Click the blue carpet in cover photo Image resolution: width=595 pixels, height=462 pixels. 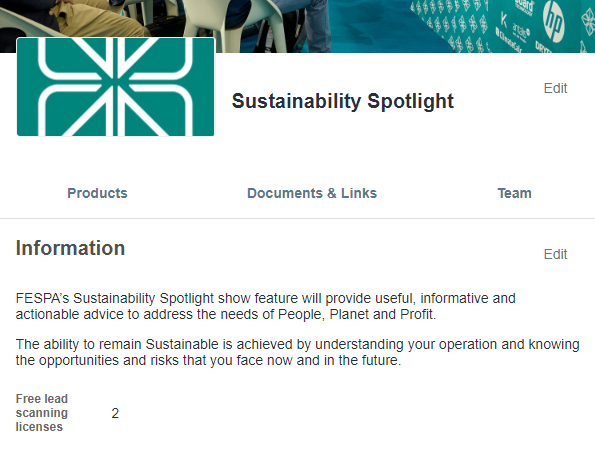click(x=372, y=30)
